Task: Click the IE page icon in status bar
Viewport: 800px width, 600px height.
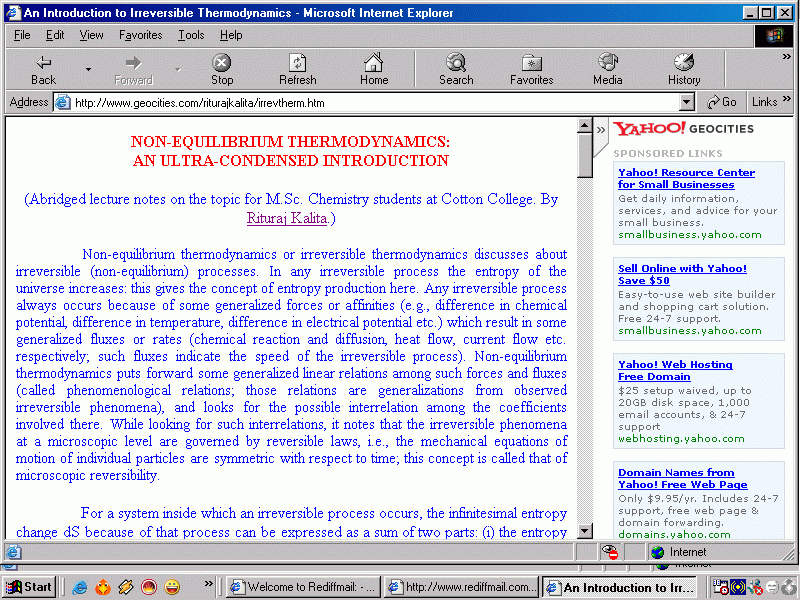Action: (x=14, y=552)
